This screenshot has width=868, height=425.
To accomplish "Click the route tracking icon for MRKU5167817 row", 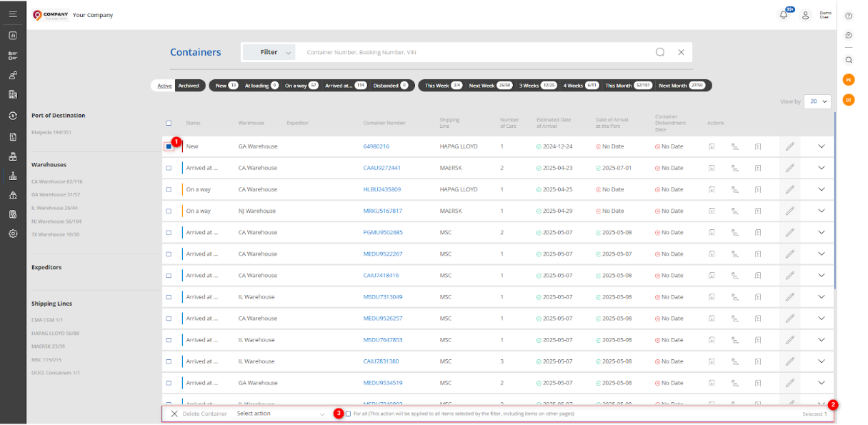I will 734,211.
